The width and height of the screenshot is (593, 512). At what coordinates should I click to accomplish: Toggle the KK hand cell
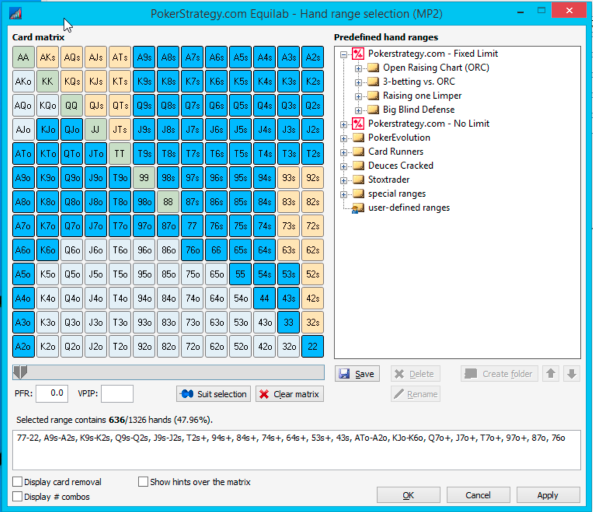pyautogui.click(x=47, y=81)
